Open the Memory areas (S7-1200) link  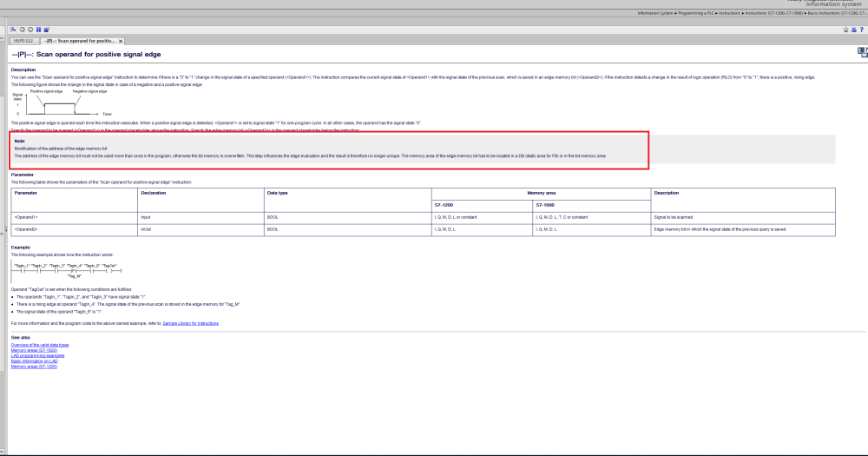click(34, 367)
